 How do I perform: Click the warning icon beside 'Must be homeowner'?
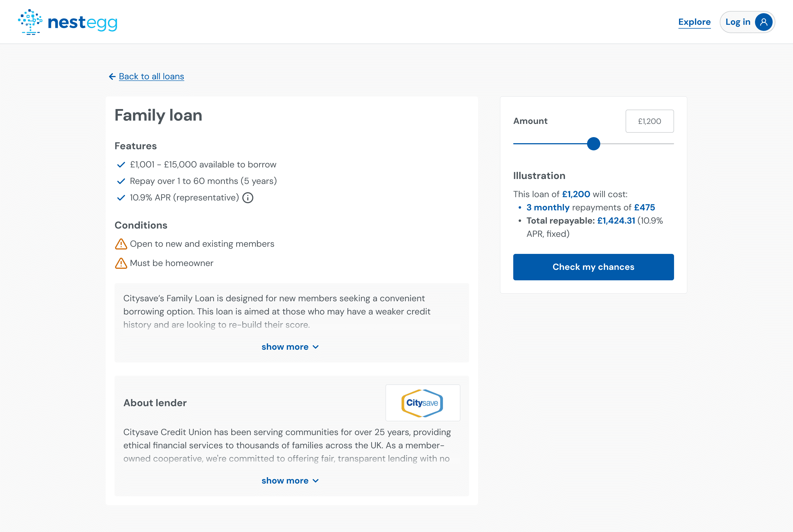(121, 263)
